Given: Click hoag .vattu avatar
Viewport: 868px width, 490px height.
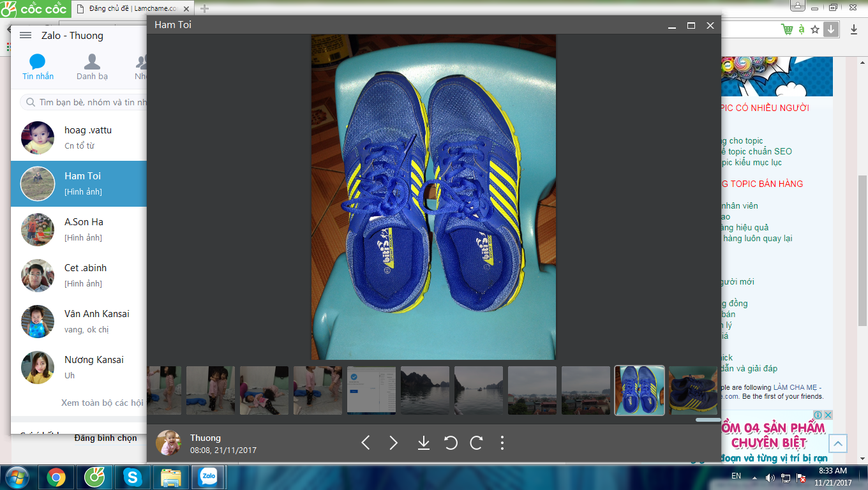Looking at the screenshot, I should pos(38,138).
